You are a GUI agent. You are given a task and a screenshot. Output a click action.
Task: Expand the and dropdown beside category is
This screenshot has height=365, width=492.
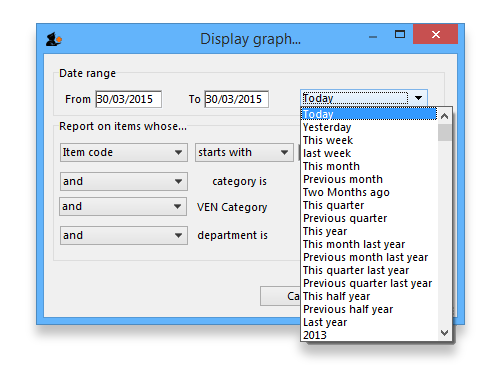point(124,181)
